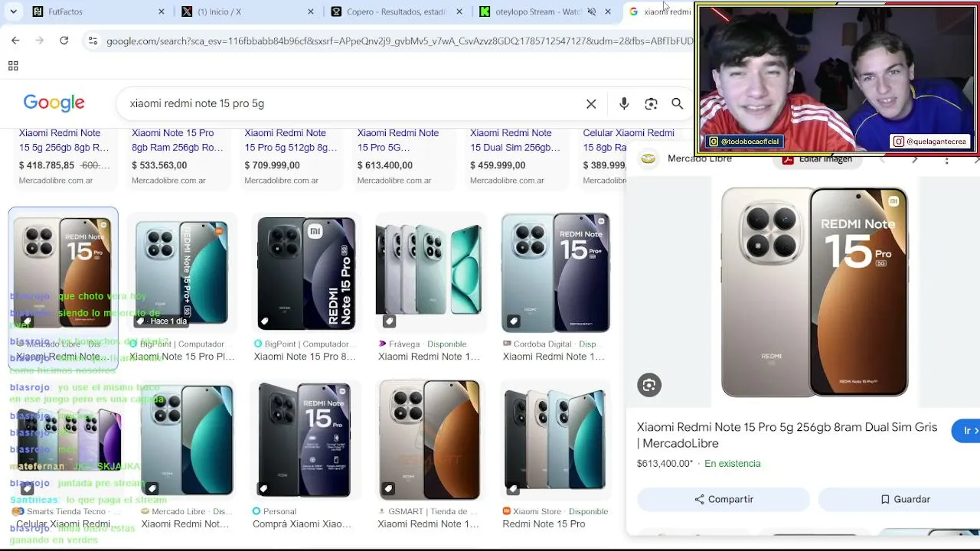Click the Editar imagen button
This screenshot has height=551, width=980.
818,159
